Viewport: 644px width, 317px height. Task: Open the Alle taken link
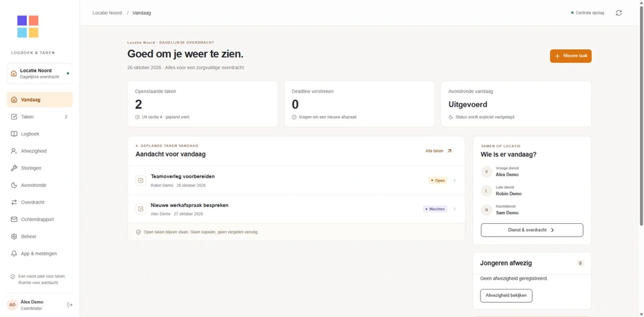[438, 151]
